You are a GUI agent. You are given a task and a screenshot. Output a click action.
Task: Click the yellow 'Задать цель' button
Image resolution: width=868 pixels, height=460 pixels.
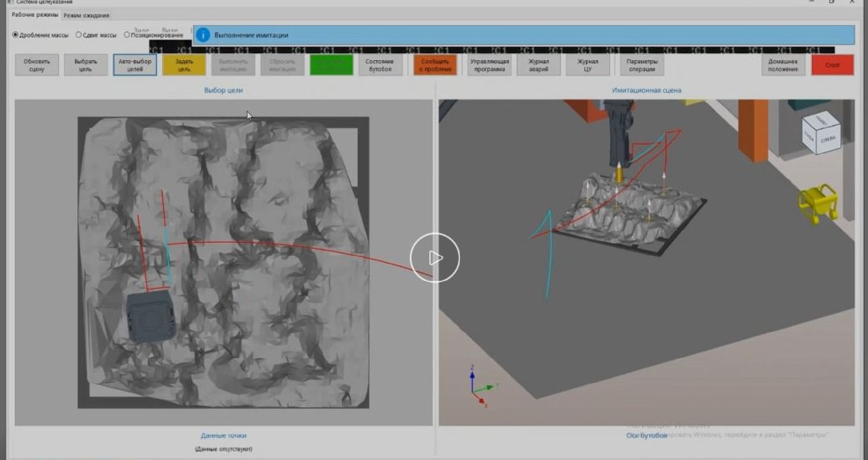click(184, 65)
